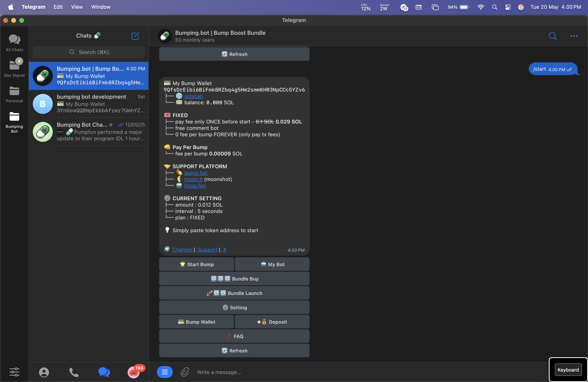588x382 pixels.
Task: Click the Chats header title
Action: tap(88, 36)
